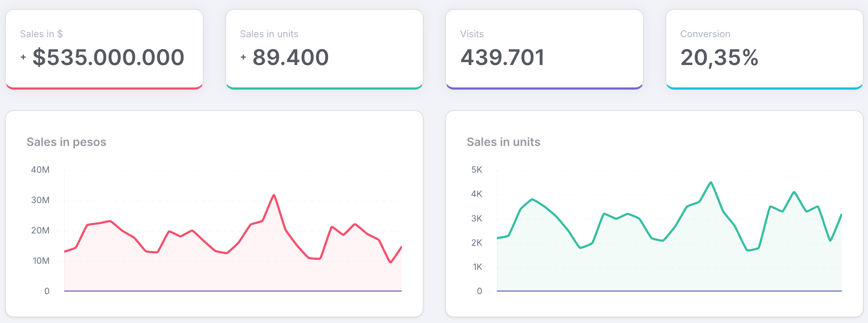Viewport: 868px width, 323px height.
Task: Select the $535.000.000 sales value
Action: [108, 57]
